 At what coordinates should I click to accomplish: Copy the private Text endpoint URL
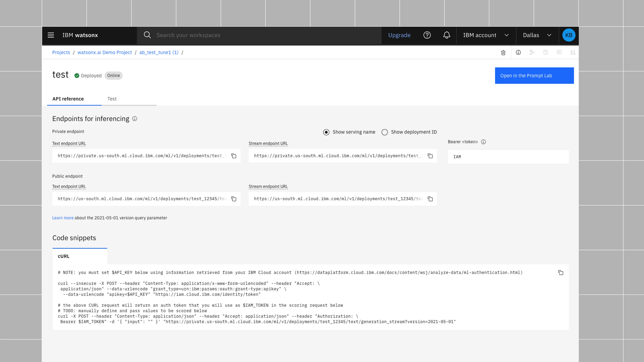pos(234,156)
